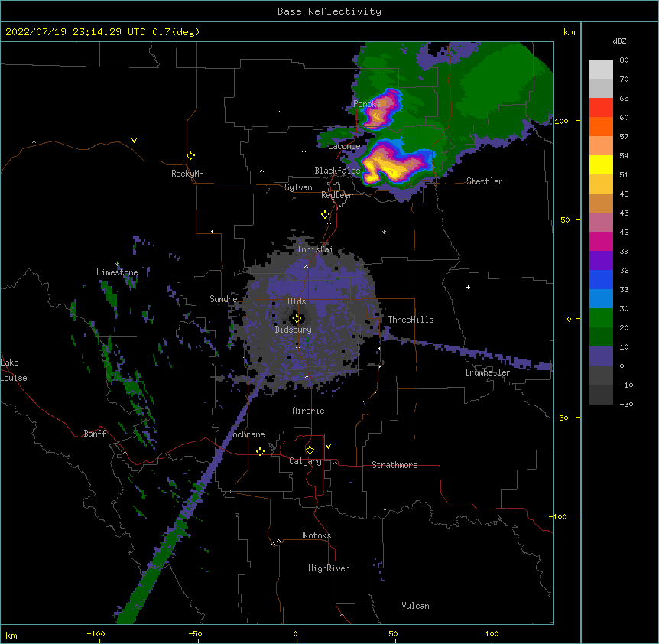This screenshot has height=644, width=659.
Task: Pick the red 60–65 dBZ legend swatch
Action: tap(601, 107)
